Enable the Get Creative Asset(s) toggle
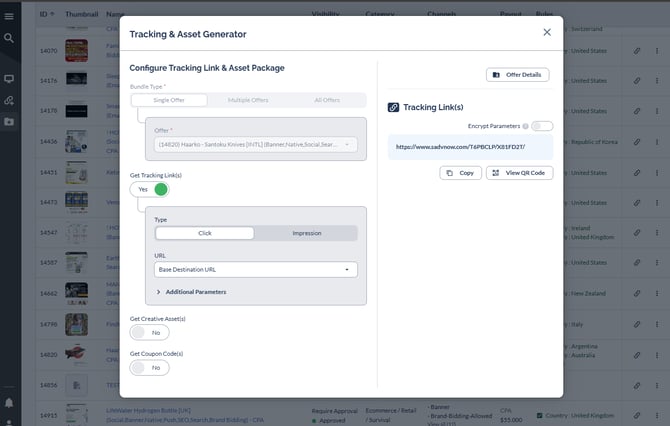Image resolution: width=670 pixels, height=426 pixels. 150,332
